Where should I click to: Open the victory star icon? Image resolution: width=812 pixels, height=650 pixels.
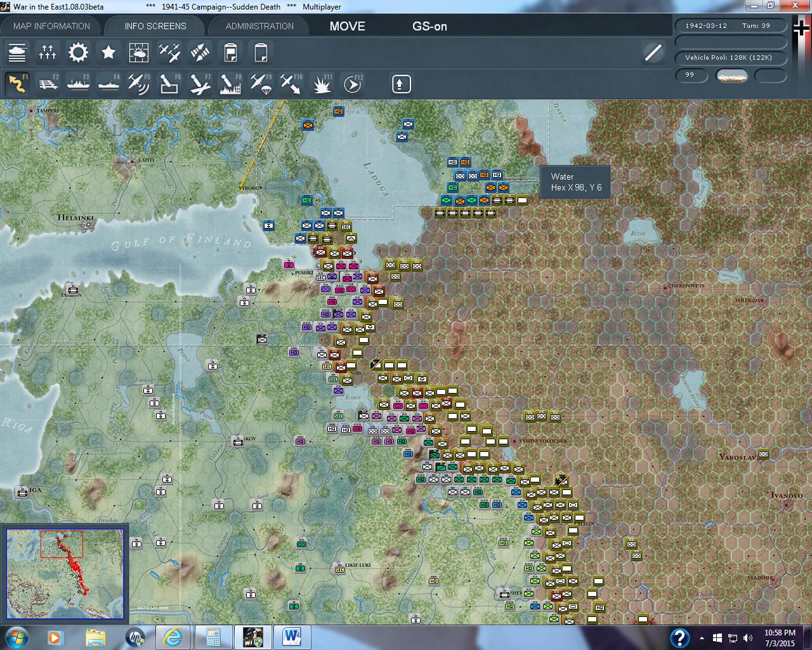point(108,52)
